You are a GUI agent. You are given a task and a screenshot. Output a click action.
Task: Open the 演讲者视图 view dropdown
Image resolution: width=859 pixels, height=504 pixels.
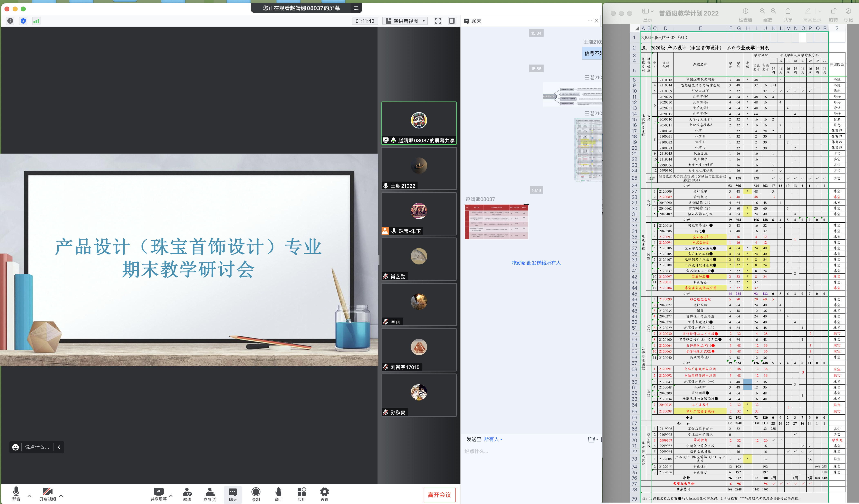coord(405,21)
